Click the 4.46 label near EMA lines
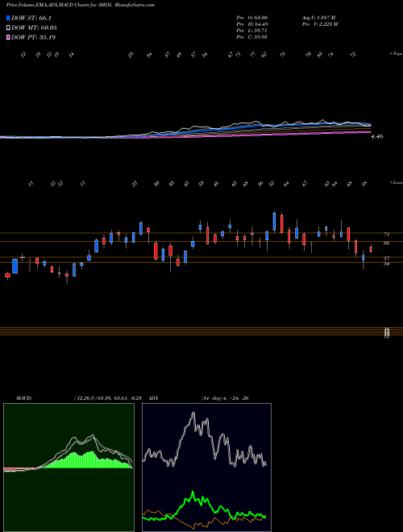 (377, 136)
